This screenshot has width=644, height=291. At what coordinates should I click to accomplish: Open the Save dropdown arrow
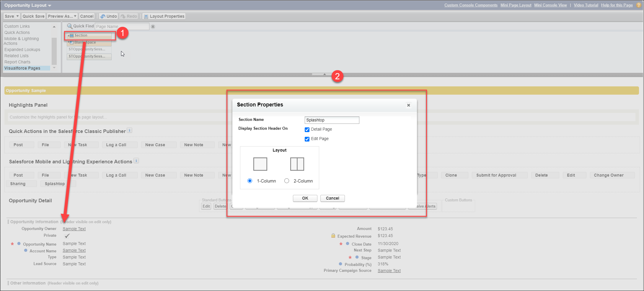point(17,16)
